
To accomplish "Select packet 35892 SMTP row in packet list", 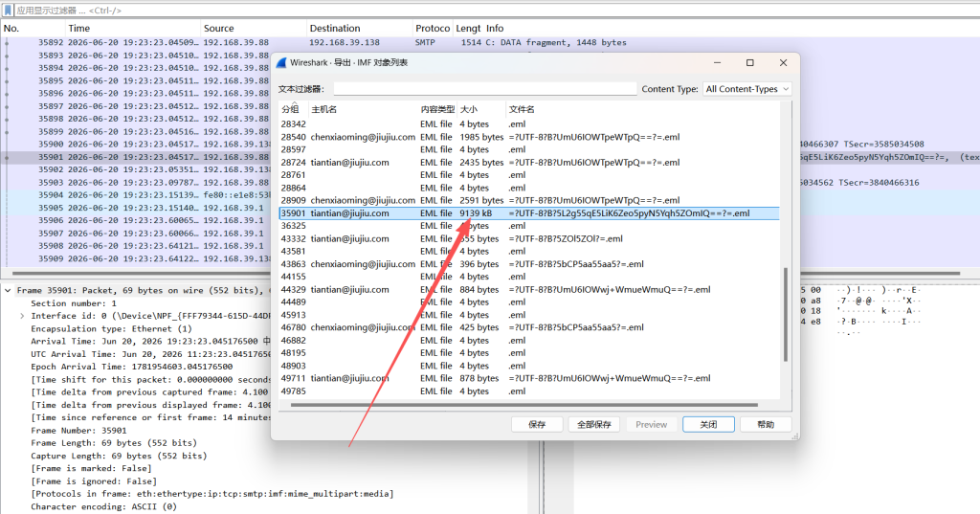I will pyautogui.click(x=490, y=42).
